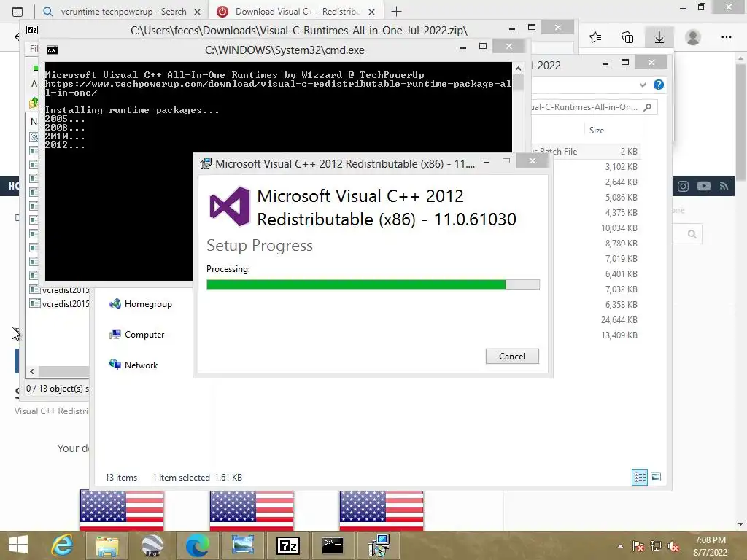Select Computer in navigation pane
747x560 pixels.
(x=137, y=334)
